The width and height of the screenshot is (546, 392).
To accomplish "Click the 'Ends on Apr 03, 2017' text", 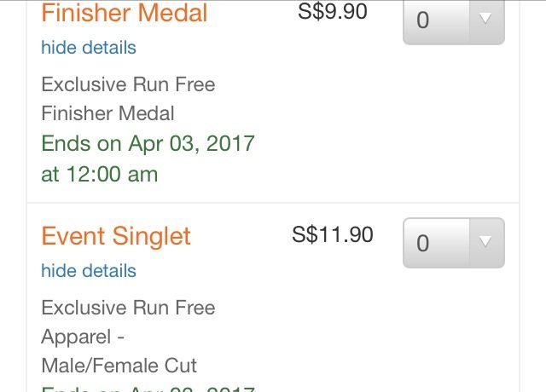I will pos(148,144).
